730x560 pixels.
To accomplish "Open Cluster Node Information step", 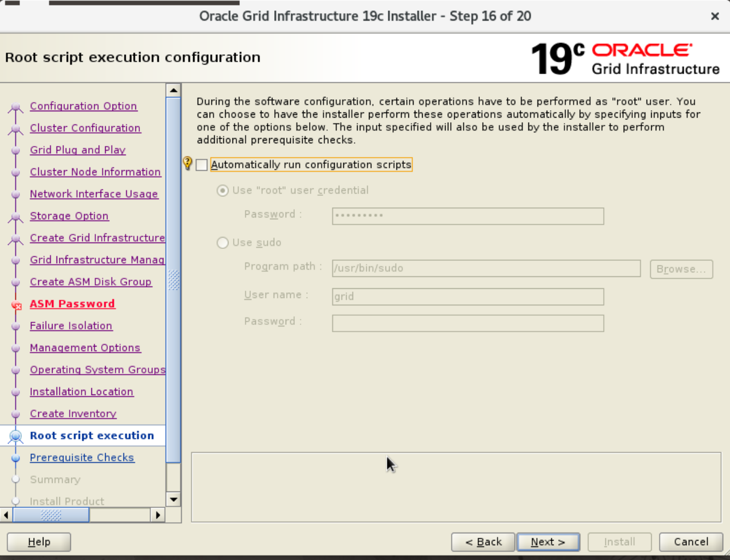I will (95, 172).
